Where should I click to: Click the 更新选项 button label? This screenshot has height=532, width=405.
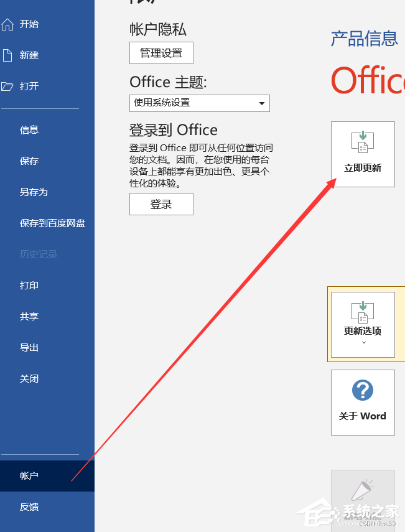363,331
